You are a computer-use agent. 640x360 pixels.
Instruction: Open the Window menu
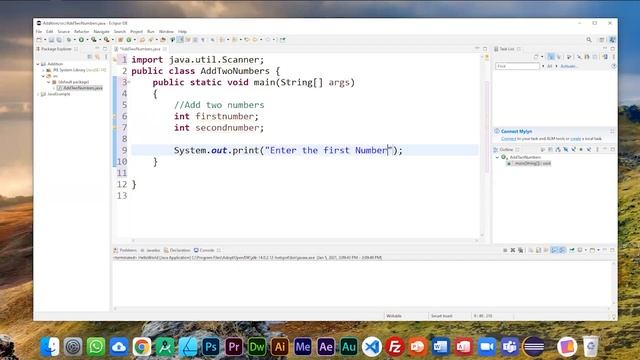[x=166, y=31]
